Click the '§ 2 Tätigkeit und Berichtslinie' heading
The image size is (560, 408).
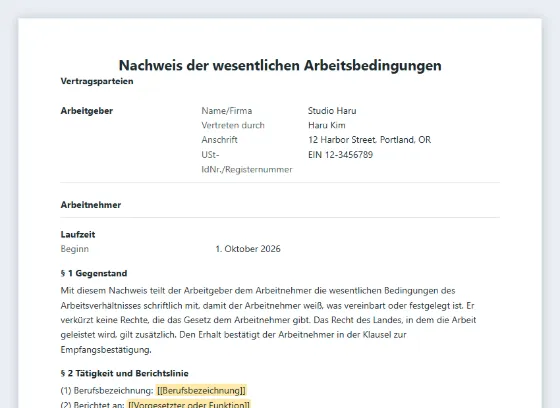point(125,373)
